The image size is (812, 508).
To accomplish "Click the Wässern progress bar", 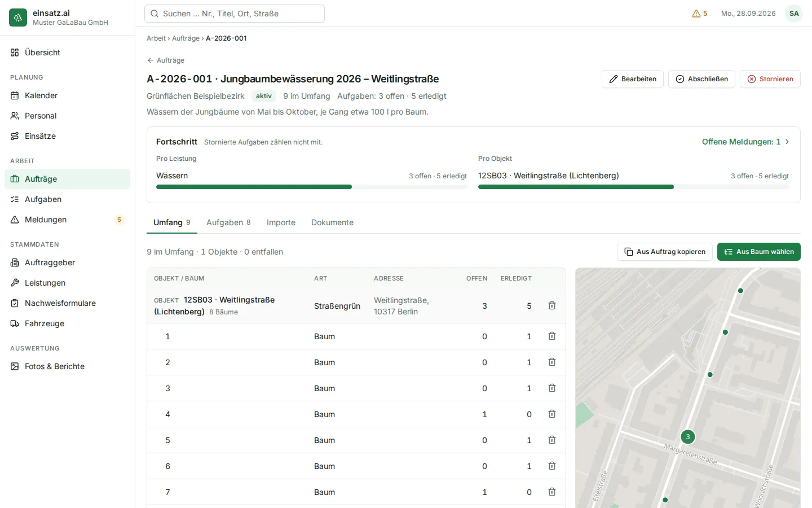I will pyautogui.click(x=311, y=187).
